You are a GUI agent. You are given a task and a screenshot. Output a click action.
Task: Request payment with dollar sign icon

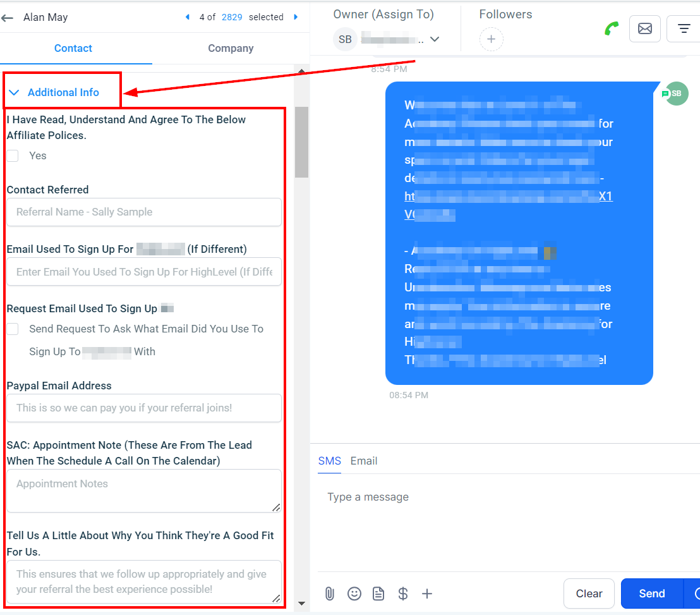click(402, 594)
